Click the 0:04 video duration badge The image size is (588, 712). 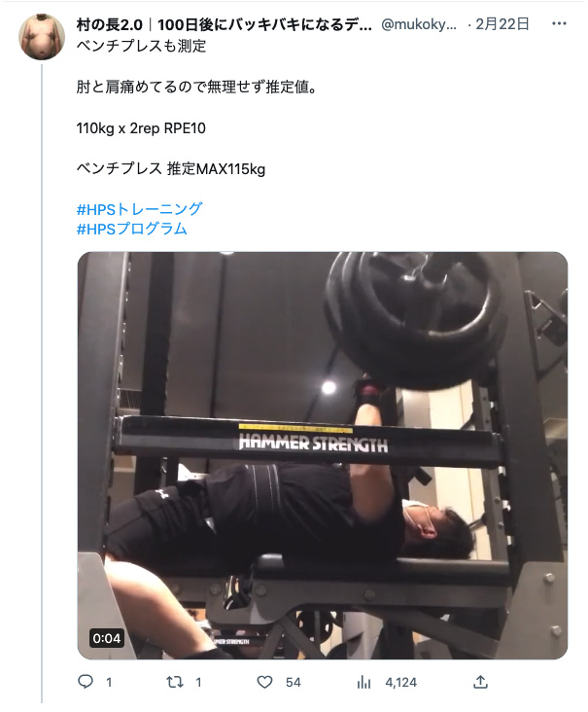107,638
